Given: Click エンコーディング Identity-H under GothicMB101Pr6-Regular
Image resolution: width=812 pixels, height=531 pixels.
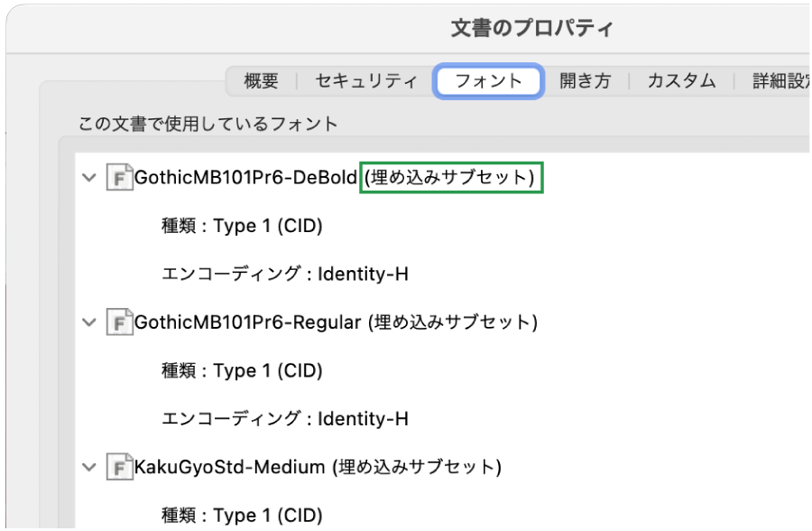Looking at the screenshot, I should 285,418.
